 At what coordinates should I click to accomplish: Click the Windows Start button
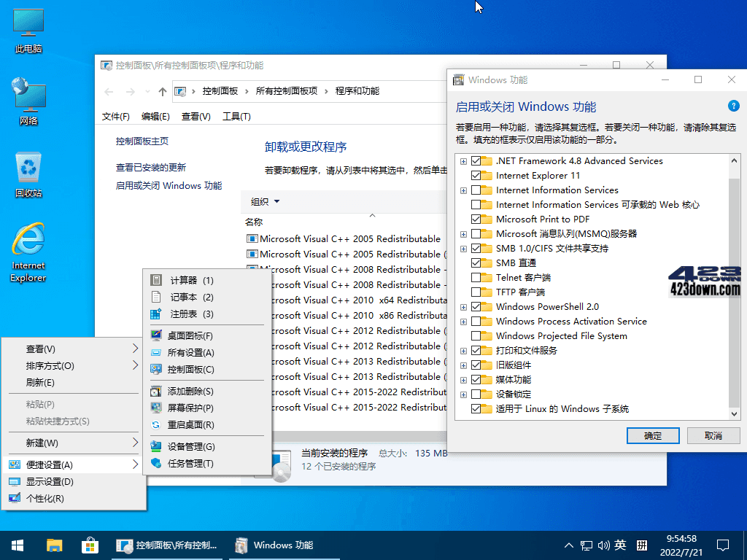tap(16, 545)
